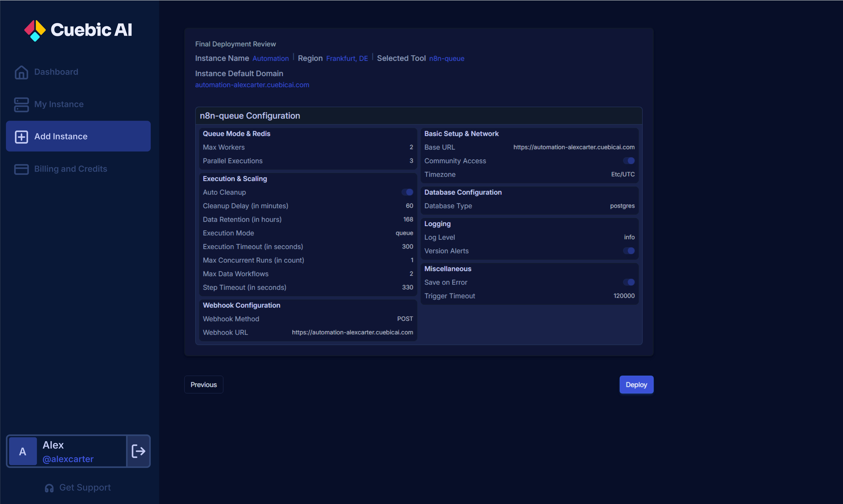Click the Logging section heading
The height and width of the screenshot is (504, 843).
[437, 224]
